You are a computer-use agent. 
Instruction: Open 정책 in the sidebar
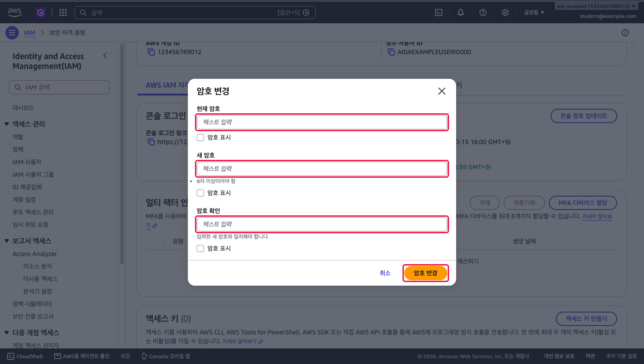[18, 150]
